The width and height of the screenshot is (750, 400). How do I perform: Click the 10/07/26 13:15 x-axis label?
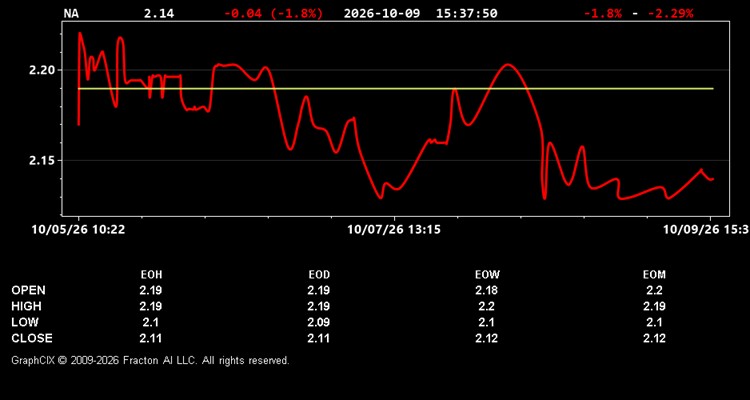click(x=394, y=230)
